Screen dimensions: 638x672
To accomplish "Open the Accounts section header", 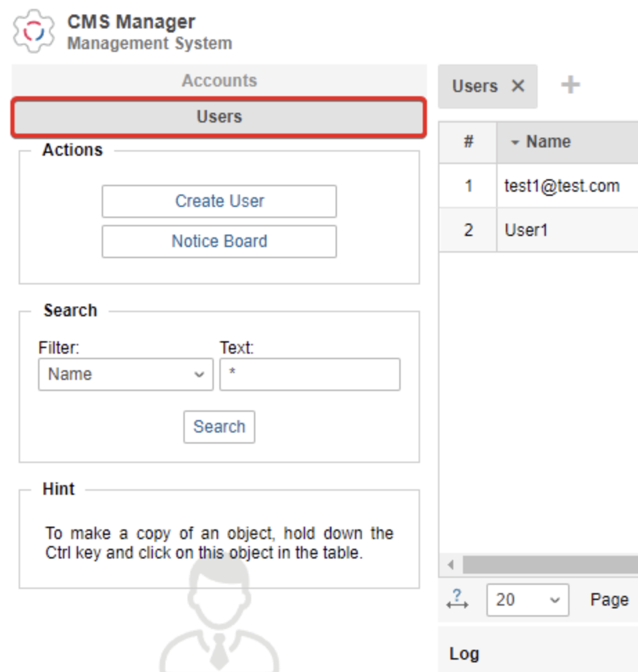I will click(219, 80).
